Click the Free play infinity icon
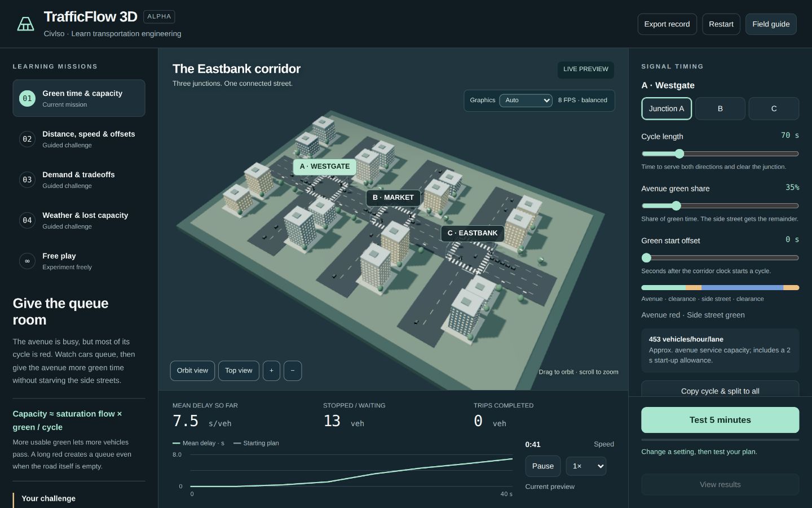The image size is (812, 508). 27,261
